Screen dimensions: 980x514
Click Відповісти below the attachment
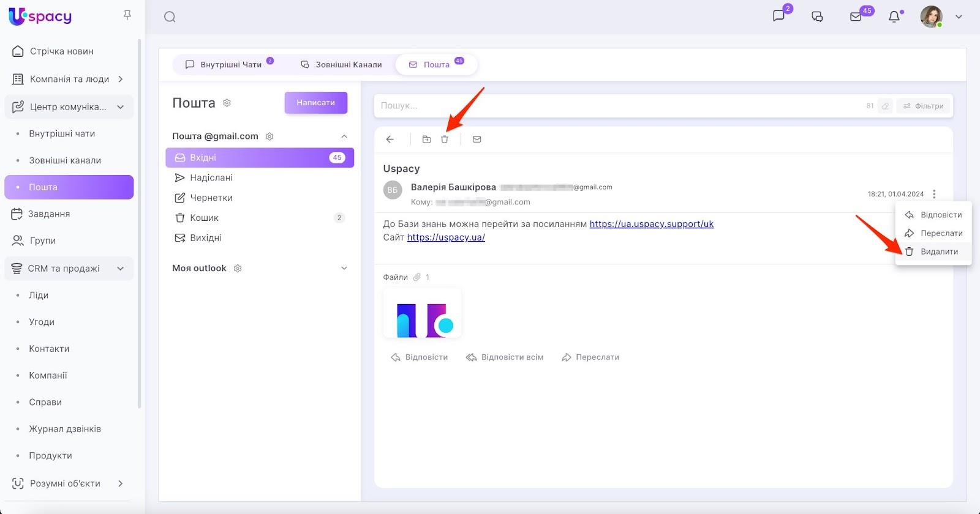click(x=420, y=357)
